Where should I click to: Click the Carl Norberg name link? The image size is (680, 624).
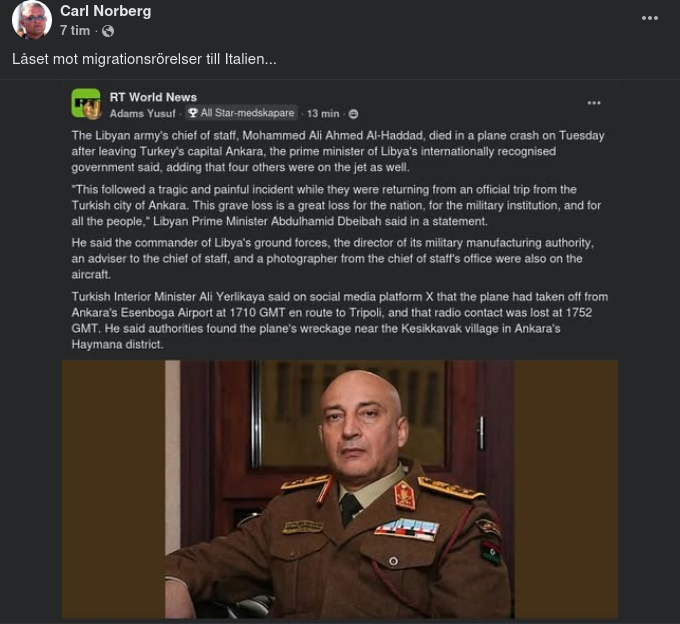[x=105, y=11]
